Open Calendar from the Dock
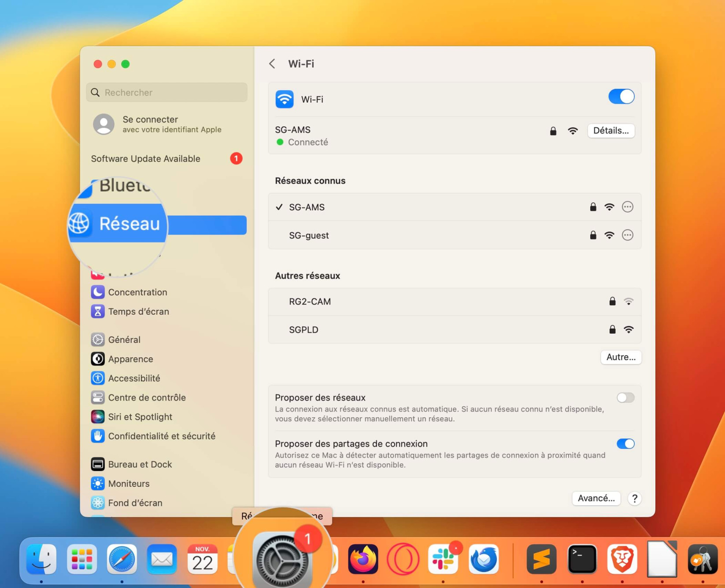The image size is (725, 588). (x=203, y=559)
